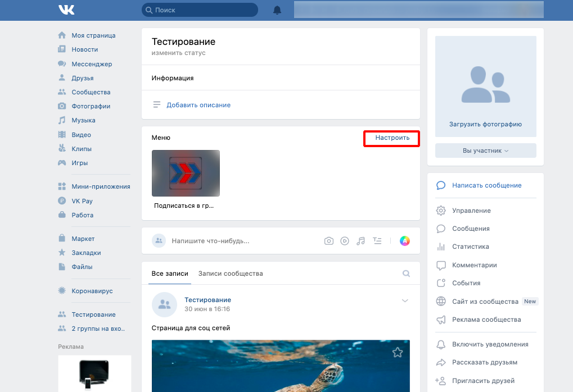Search community posts with the magnifier icon
The width and height of the screenshot is (573, 392).
406,274
